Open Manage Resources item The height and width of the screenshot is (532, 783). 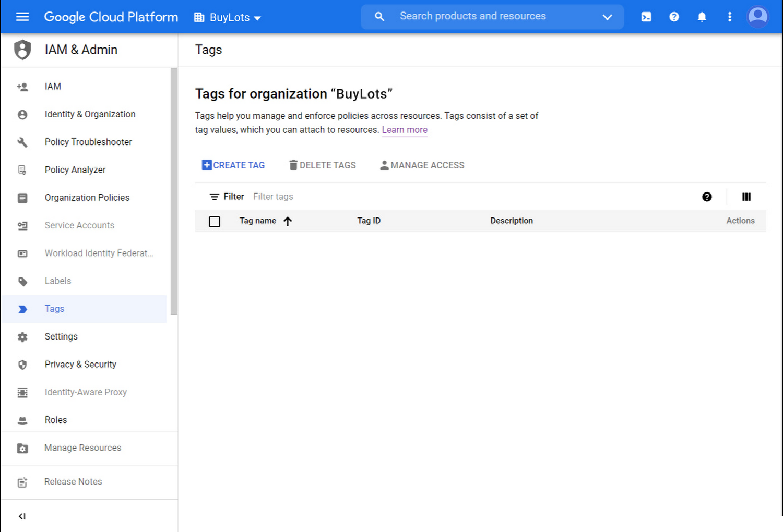[82, 448]
